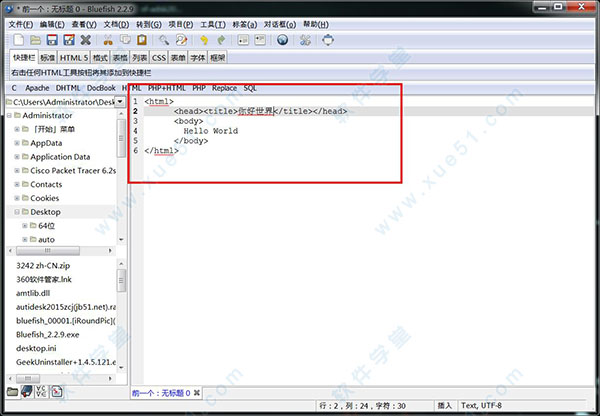
Task: Open the DHTML snippets menu
Action: coord(68,88)
